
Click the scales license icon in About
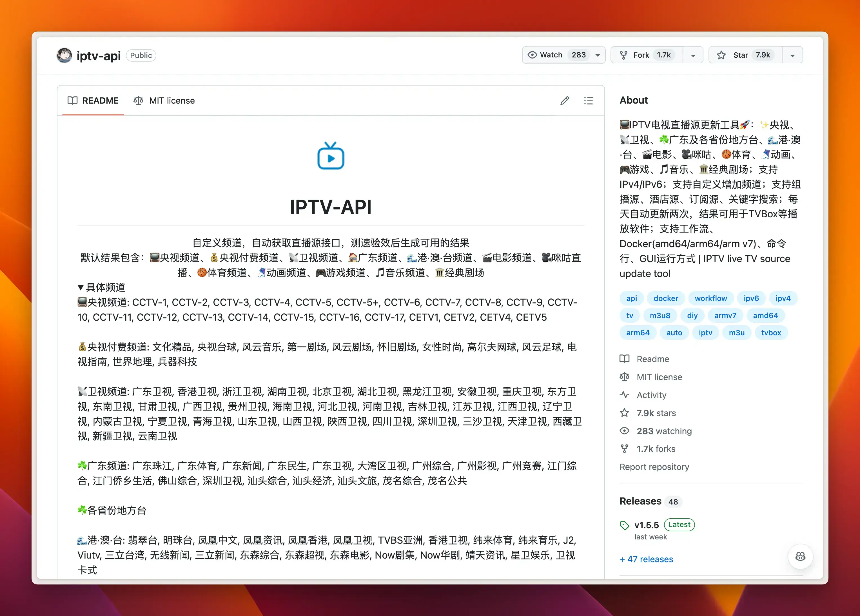[625, 377]
